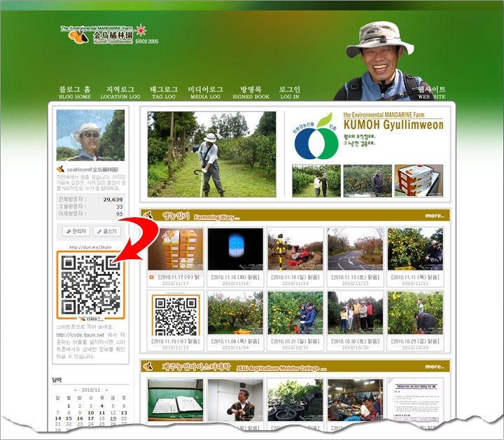Click the small red icon by 2010.11.17 post
The height and width of the screenshot is (440, 504).
click(x=151, y=277)
